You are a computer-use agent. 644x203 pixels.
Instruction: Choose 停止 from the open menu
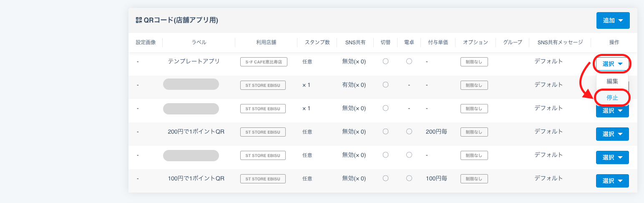pyautogui.click(x=612, y=98)
